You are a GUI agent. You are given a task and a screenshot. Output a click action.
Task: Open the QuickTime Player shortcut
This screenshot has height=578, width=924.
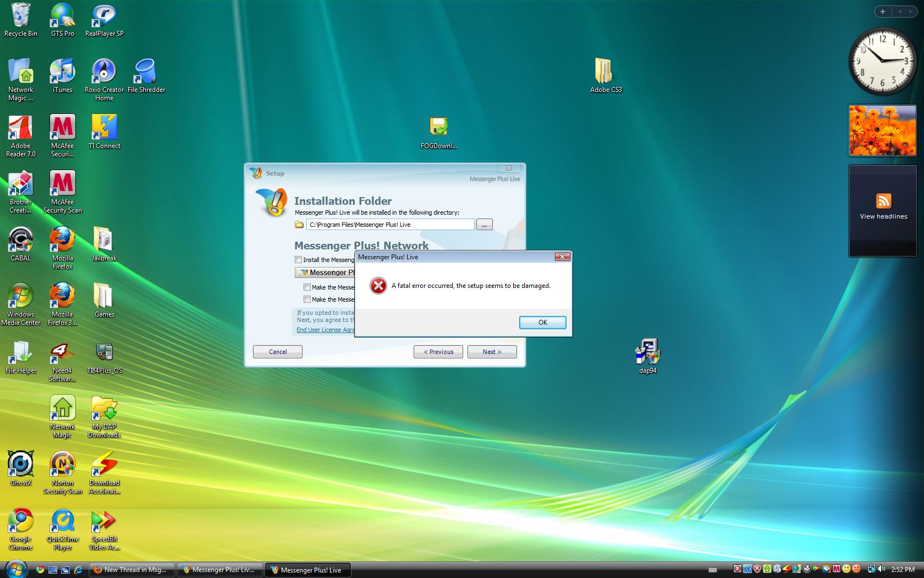(62, 522)
